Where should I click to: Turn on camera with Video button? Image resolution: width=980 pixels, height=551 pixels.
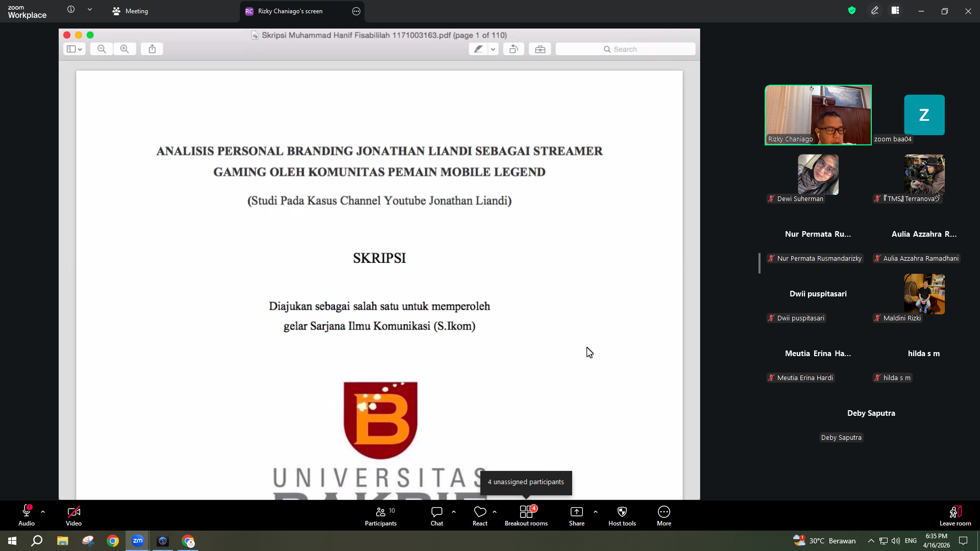(x=73, y=515)
